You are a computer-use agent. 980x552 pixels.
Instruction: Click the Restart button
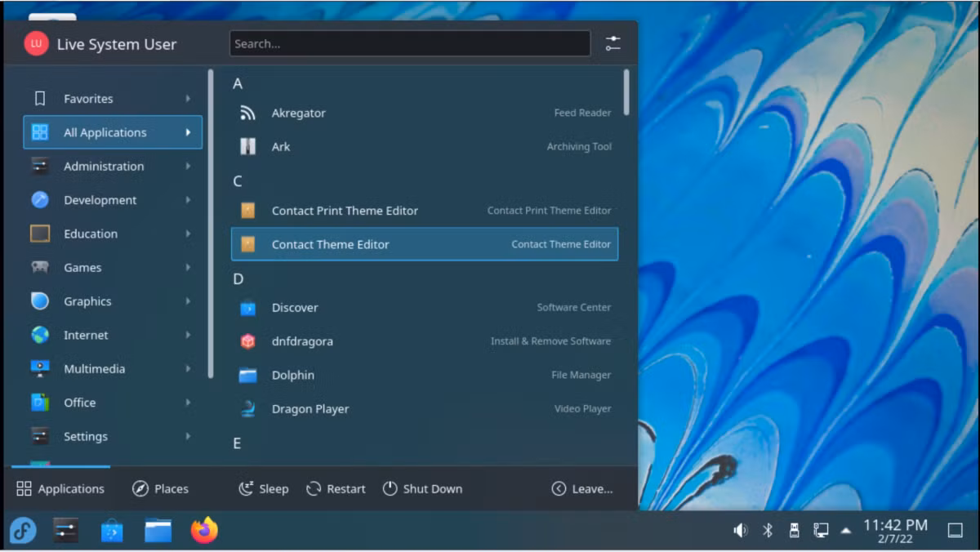click(x=336, y=489)
